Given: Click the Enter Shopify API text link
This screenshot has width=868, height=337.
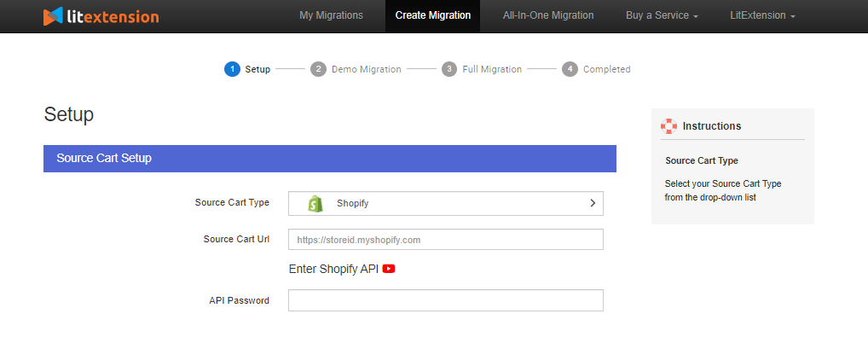Looking at the screenshot, I should coord(333,270).
